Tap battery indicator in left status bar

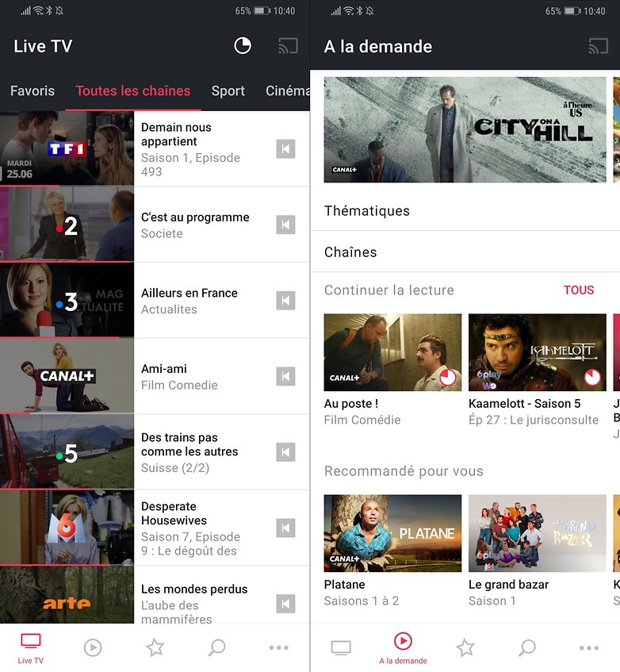262,11
